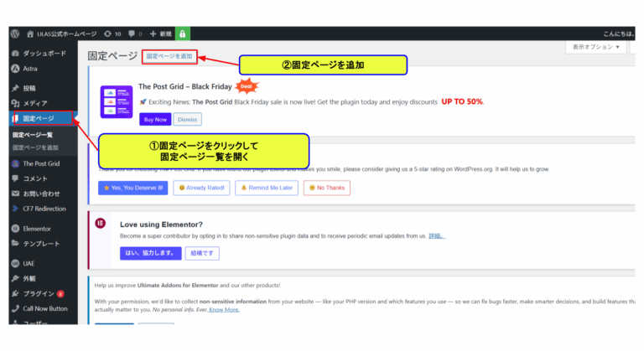Open 固定ページ一覧 submenu item
This screenshot has width=644, height=351.
[32, 135]
